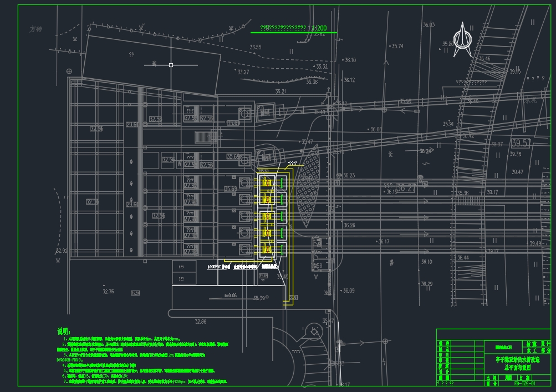Screen dimensions: 556x392
Task: Select the elevation text '36.03'
Action: [x=429, y=24]
